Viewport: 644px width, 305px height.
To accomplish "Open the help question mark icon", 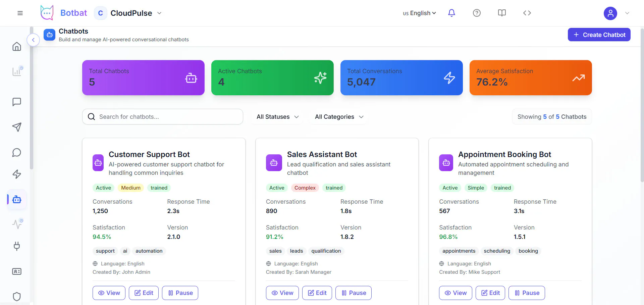I will coord(477,13).
